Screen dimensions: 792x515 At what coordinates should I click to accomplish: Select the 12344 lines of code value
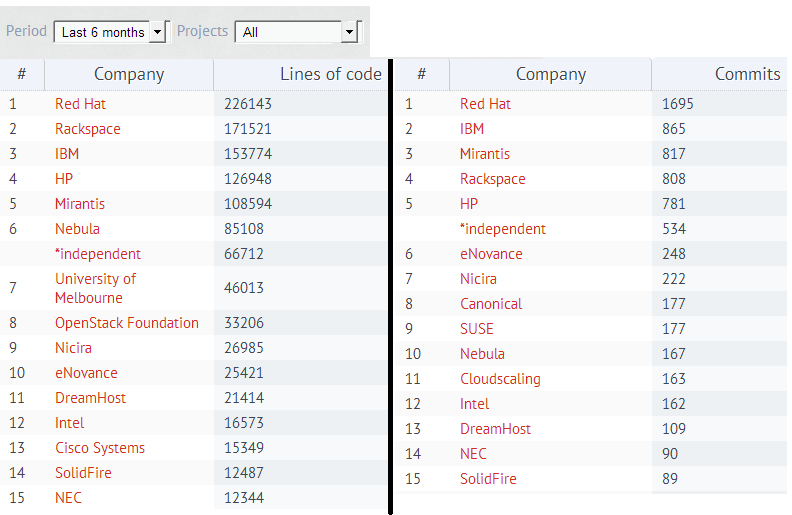click(244, 498)
